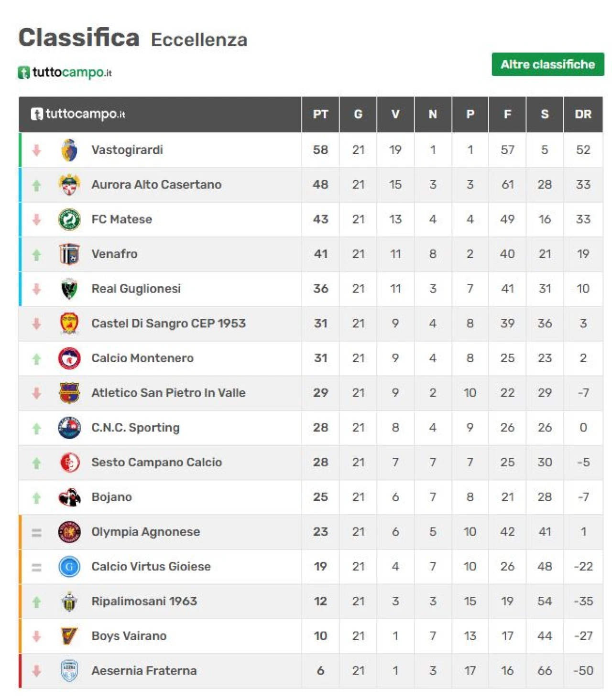Open the tuttocampo.it logo link under title
This screenshot has height=700, width=612.
pyautogui.click(x=65, y=73)
